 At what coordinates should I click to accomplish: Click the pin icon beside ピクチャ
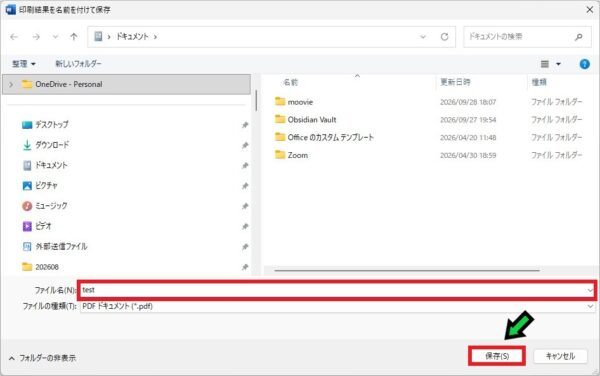point(245,186)
